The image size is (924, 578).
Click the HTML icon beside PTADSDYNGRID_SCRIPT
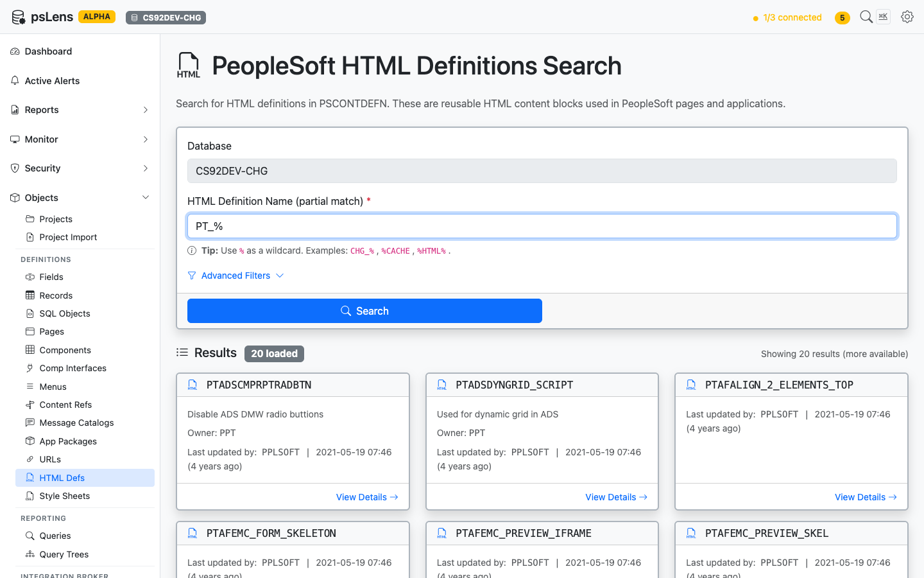click(442, 385)
